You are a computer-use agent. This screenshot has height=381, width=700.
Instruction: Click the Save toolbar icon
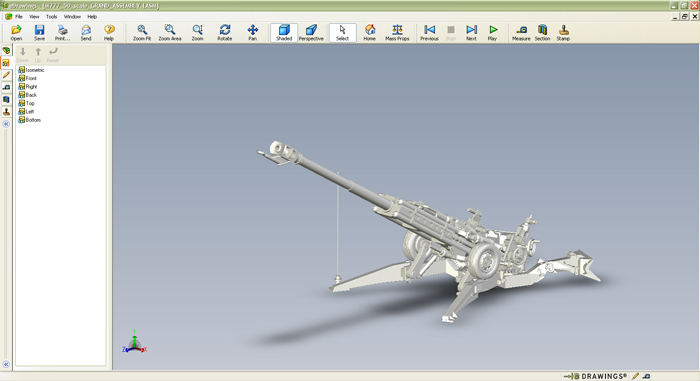(x=39, y=33)
